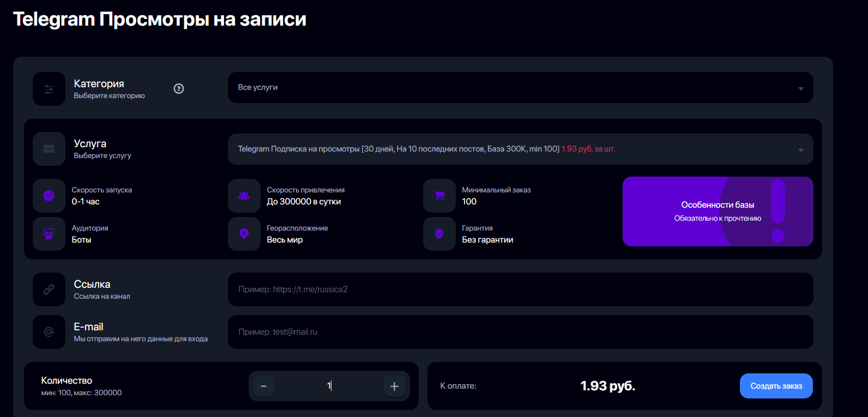Click the minimum order cart icon
This screenshot has width=868, height=417.
[439, 196]
